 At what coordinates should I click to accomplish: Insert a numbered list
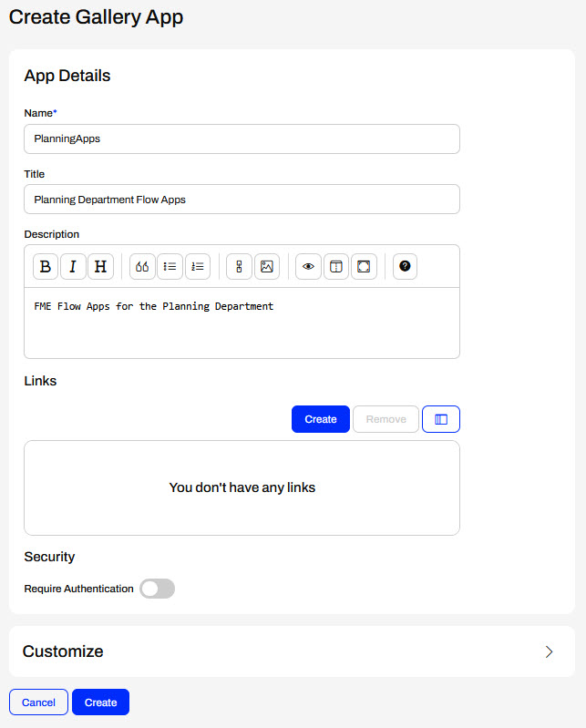tap(198, 266)
